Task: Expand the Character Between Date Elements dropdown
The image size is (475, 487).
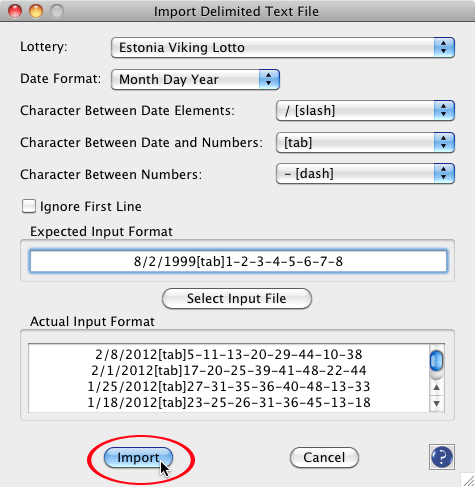Action: 365,110
